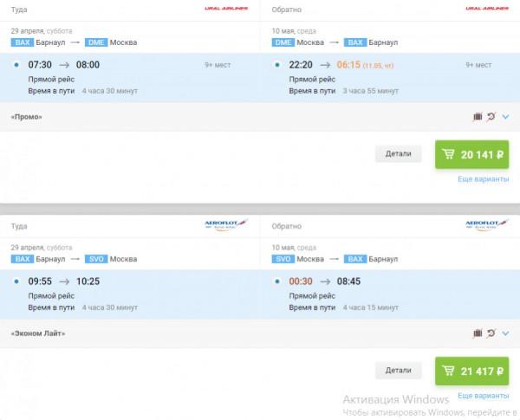Click the refund icon in Эконом Лайт row

coord(491,333)
